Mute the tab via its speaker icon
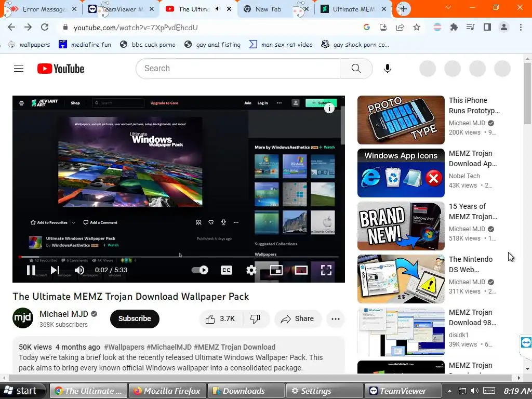Screen dimensions: 532x399 (218, 9)
